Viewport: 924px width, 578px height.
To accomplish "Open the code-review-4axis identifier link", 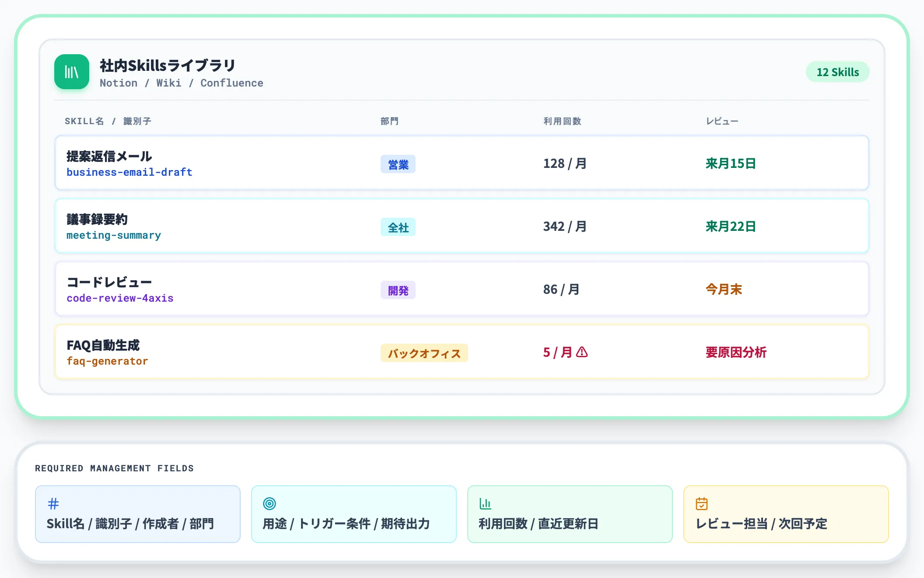I will tap(120, 298).
